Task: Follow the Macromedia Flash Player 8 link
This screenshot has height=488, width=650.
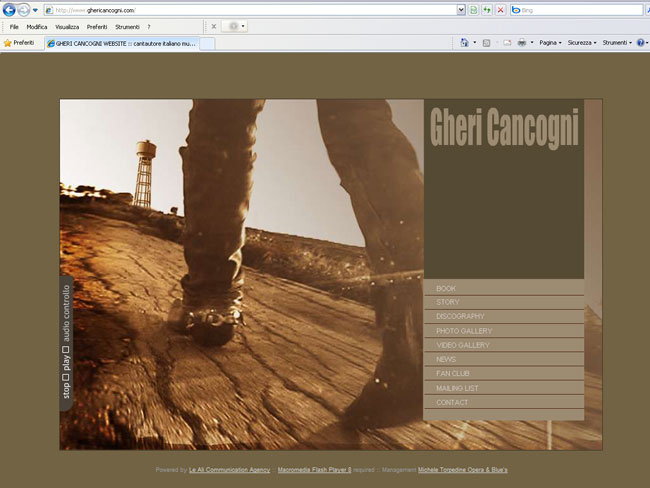Action: click(314, 470)
